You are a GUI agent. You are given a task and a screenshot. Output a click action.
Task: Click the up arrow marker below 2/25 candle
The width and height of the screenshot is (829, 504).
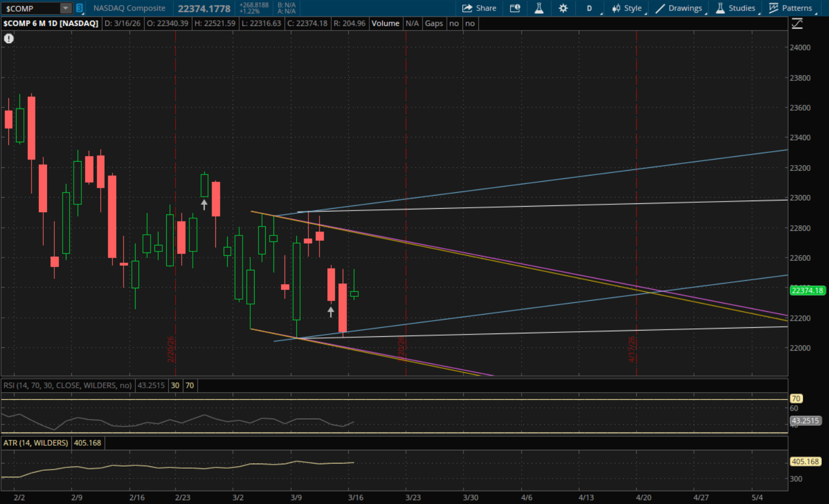point(204,204)
